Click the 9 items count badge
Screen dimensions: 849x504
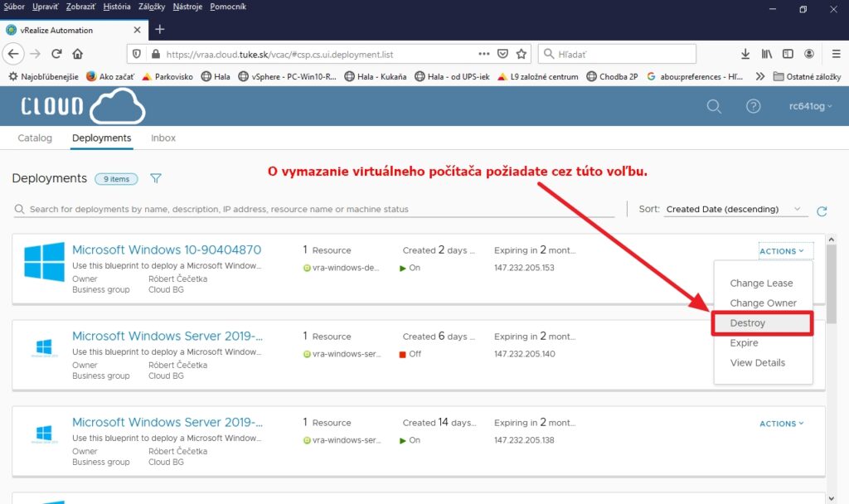[x=116, y=179]
